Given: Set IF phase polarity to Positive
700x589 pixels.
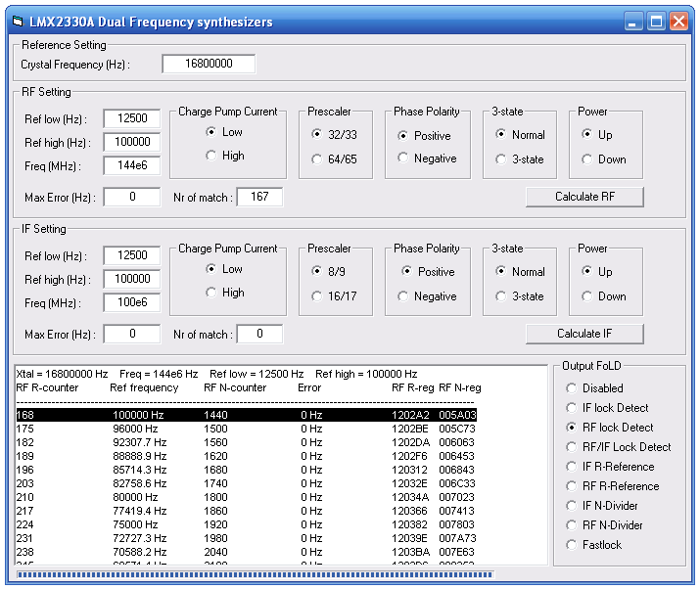Looking at the screenshot, I should tap(428, 272).
